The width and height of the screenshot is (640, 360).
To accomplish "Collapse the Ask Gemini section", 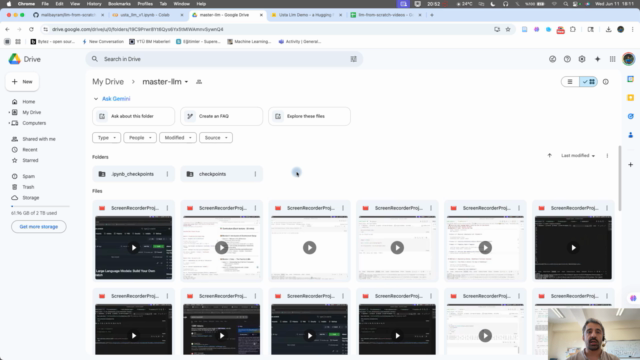I will tap(96, 99).
